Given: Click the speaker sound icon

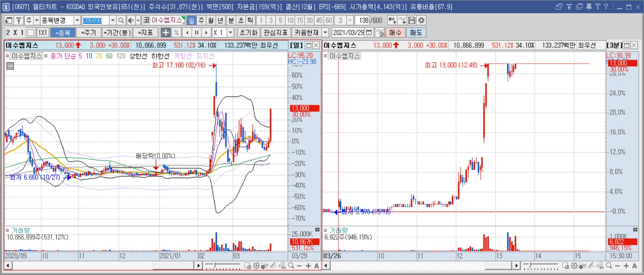Looking at the screenshot, I should click(131, 20).
